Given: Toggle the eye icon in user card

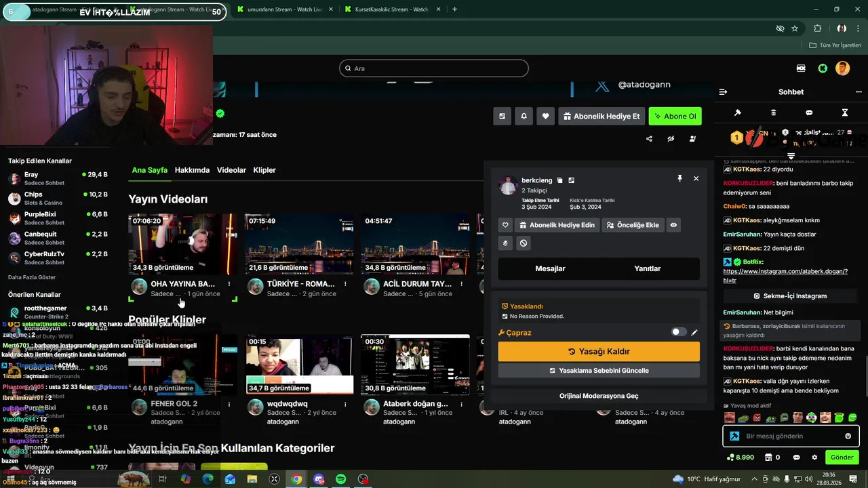Looking at the screenshot, I should click(x=673, y=225).
